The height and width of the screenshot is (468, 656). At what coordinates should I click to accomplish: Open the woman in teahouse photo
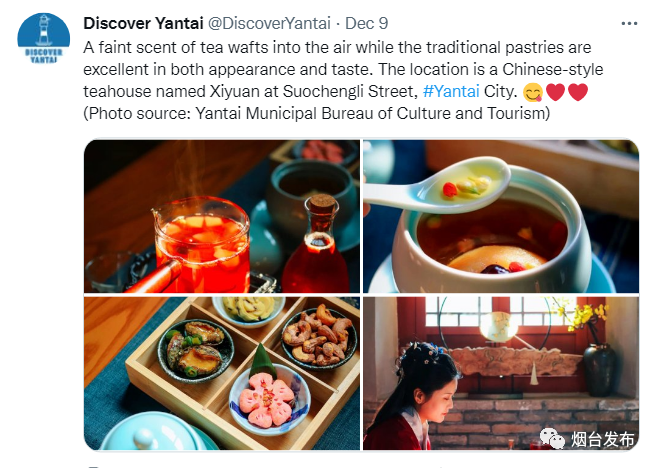[x=501, y=373]
